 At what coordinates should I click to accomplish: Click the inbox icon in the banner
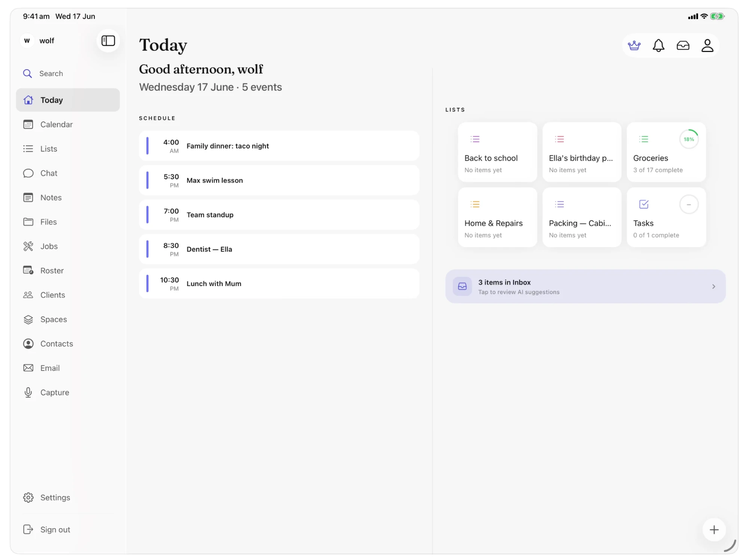click(462, 286)
